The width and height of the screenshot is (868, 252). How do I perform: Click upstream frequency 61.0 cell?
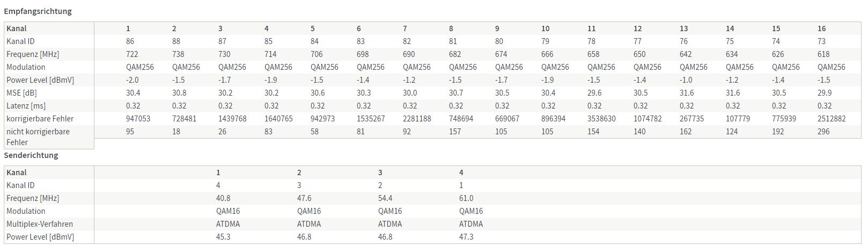(466, 198)
